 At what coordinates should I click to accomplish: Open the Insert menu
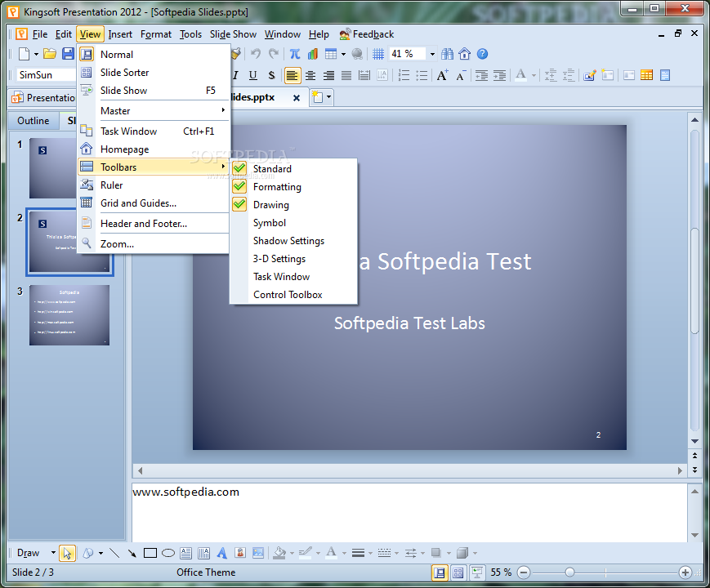pyautogui.click(x=120, y=34)
